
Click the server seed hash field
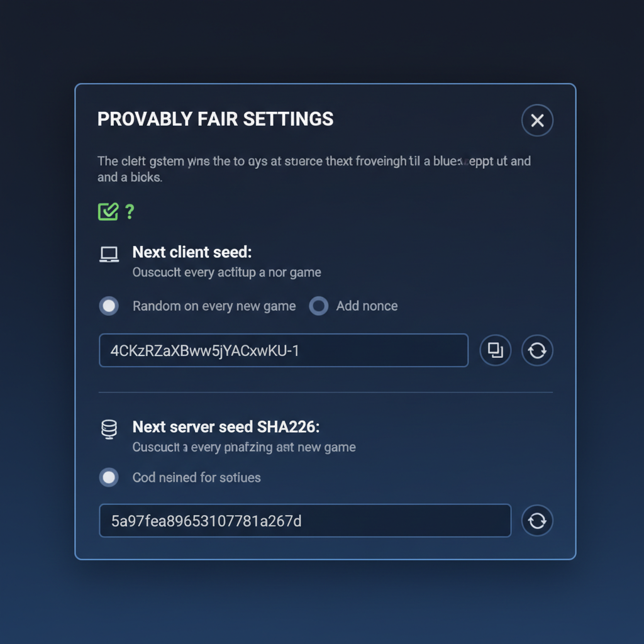[x=305, y=521]
